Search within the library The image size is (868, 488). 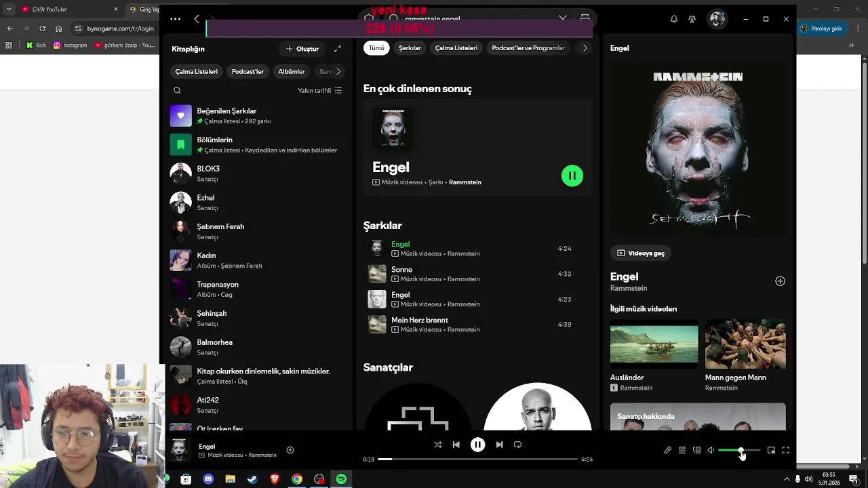(177, 90)
